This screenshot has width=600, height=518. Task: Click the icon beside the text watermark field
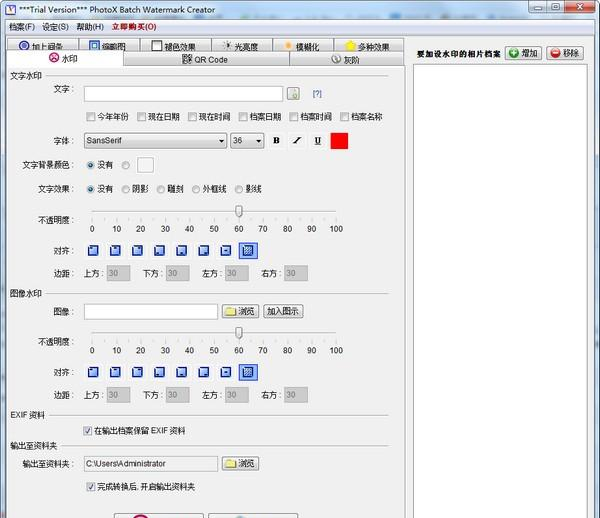pyautogui.click(x=294, y=94)
